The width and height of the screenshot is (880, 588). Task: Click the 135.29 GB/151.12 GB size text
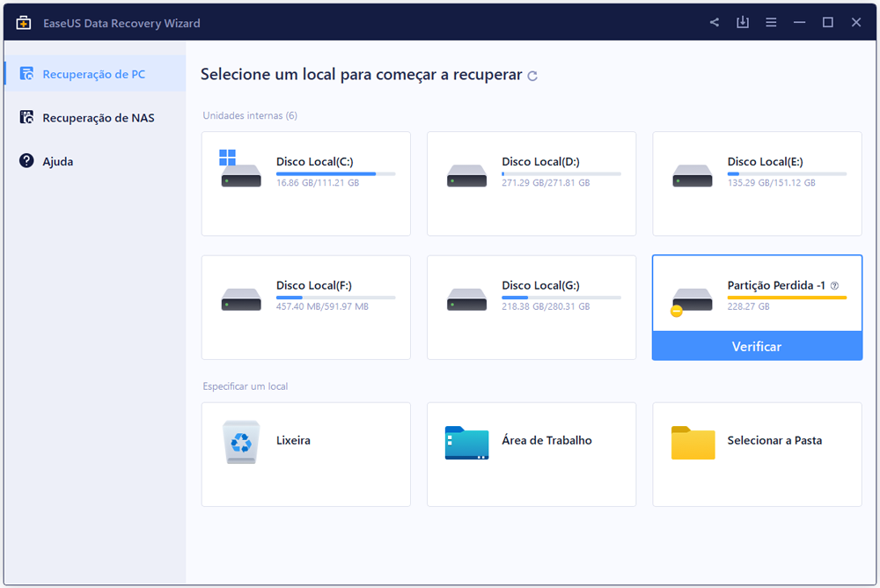(771, 182)
